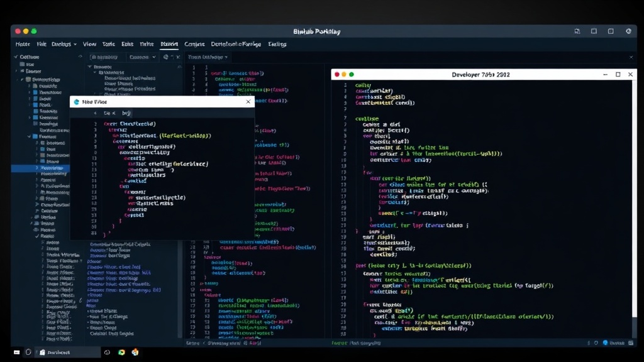644x362 pixels.
Task: Close the small floating popup code window
Action: [248, 101]
